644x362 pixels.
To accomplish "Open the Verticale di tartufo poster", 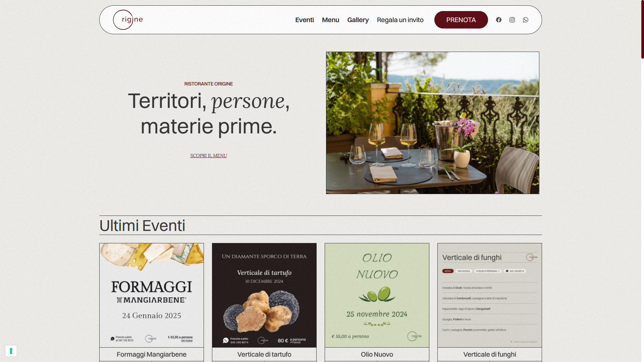I will click(x=264, y=295).
